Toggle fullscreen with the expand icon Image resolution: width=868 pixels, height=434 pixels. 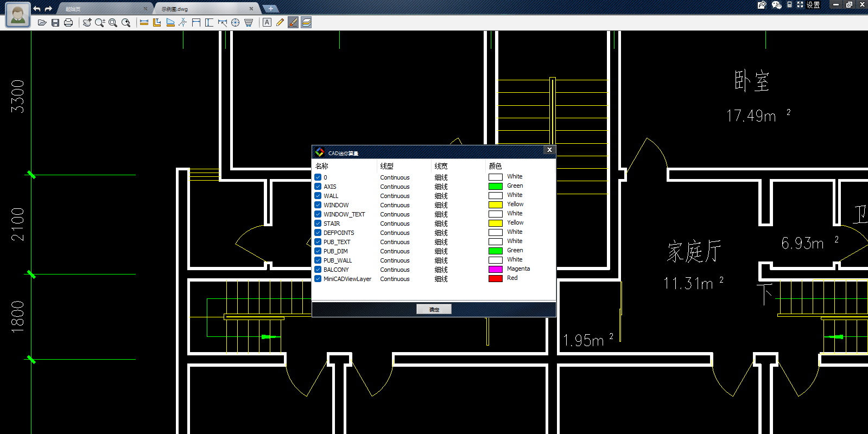click(x=800, y=5)
